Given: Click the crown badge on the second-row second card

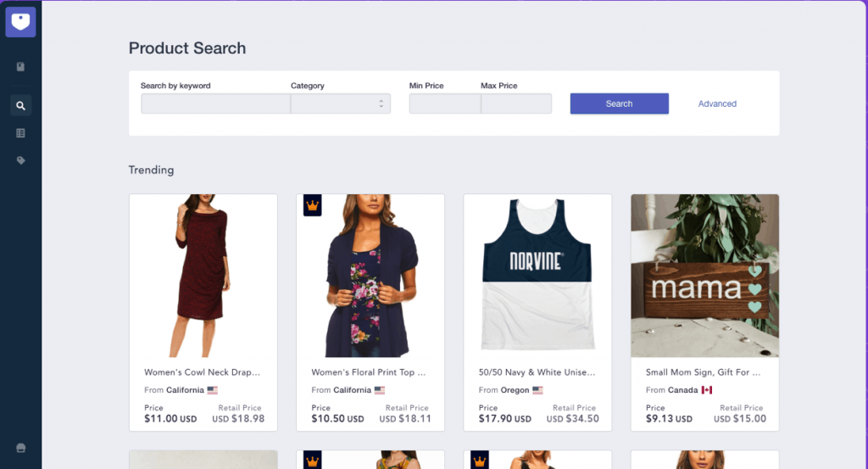Looking at the screenshot, I should [x=312, y=461].
